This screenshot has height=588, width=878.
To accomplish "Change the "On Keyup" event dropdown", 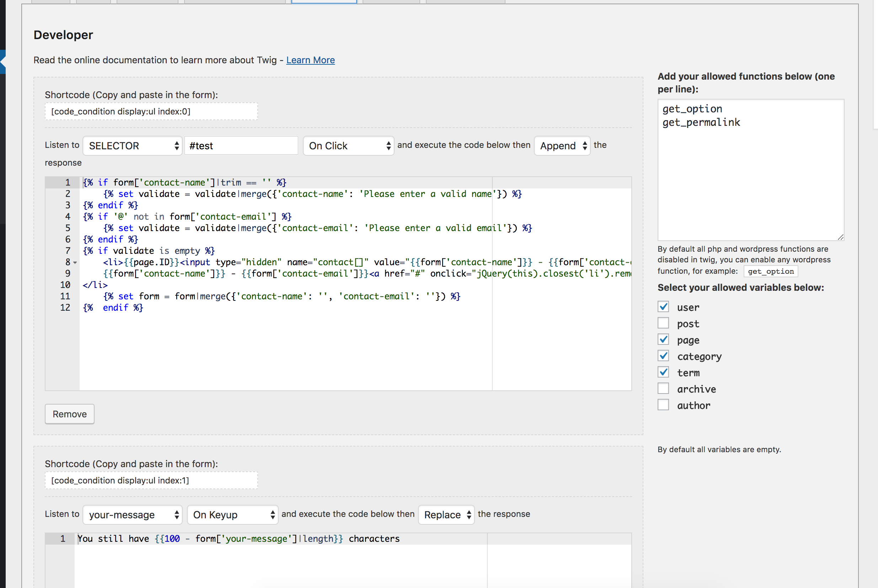I will 232,515.
